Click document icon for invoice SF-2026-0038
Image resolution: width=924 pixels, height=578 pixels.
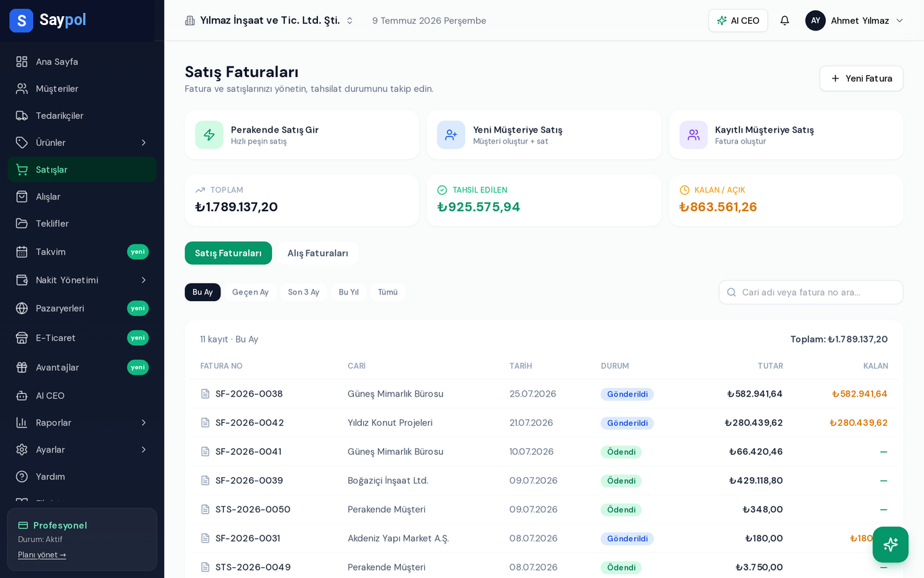tap(205, 394)
